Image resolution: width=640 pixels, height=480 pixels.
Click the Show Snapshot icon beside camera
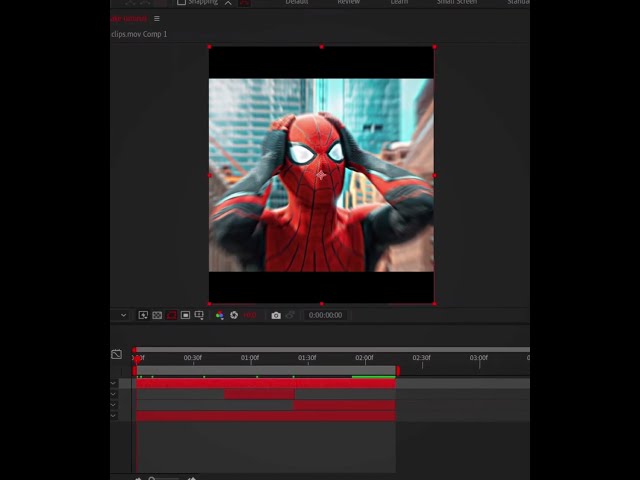click(x=290, y=315)
